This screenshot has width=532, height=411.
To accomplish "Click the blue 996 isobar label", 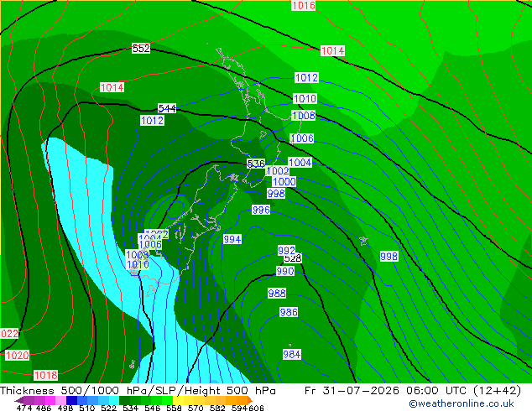I will 261,211.
